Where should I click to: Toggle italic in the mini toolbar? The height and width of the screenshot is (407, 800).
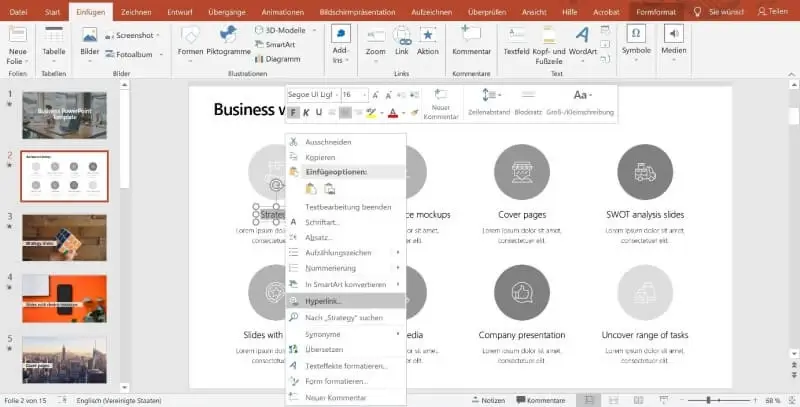(x=306, y=112)
